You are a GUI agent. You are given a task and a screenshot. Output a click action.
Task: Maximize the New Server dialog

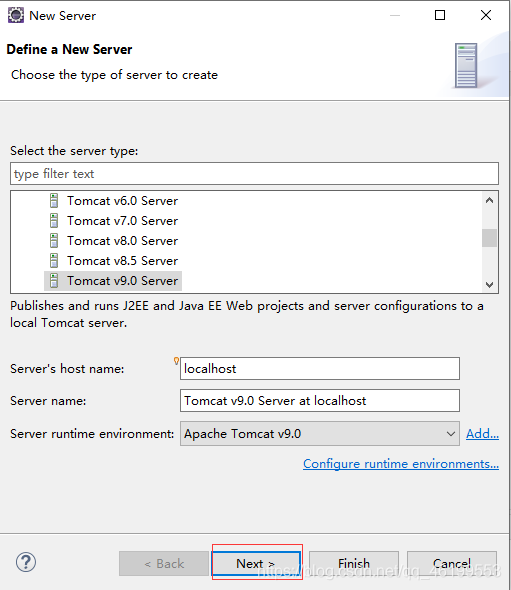440,15
